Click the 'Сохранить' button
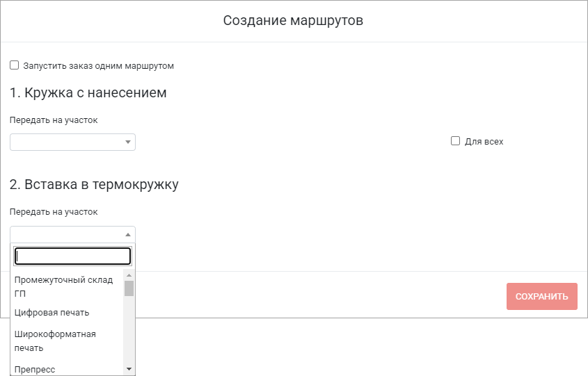This screenshot has width=588, height=376. tap(542, 296)
